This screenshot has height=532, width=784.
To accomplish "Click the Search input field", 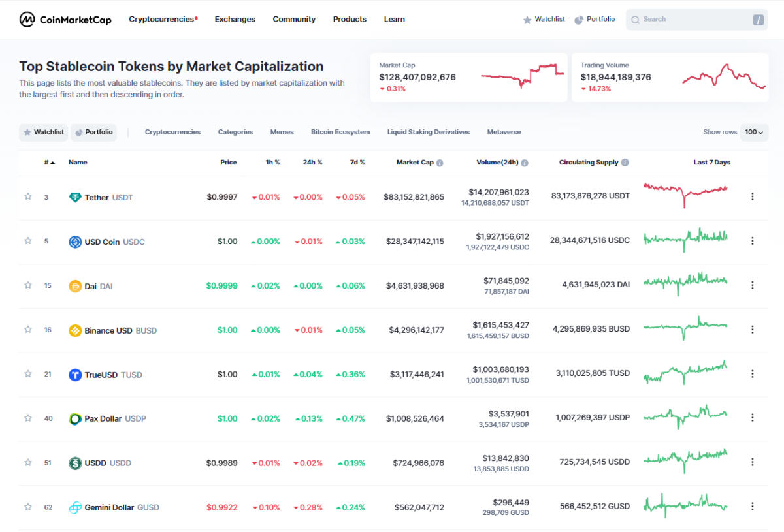I will pos(696,20).
